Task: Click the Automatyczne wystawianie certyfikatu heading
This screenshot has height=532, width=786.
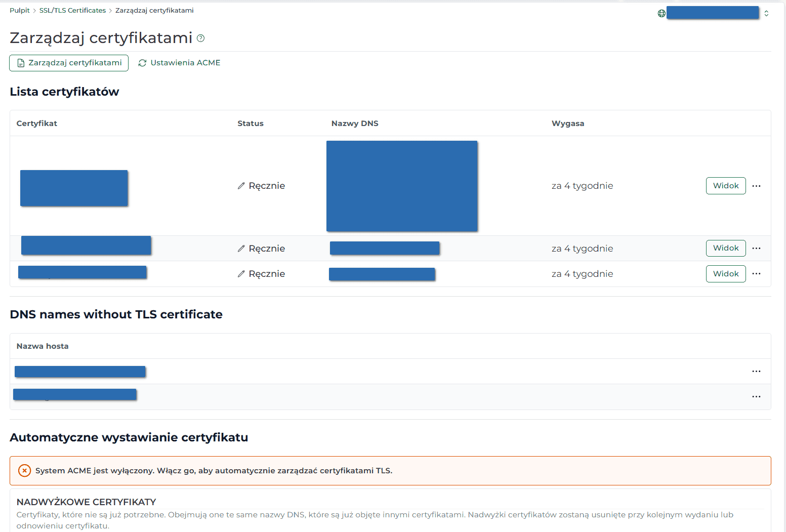Action: click(x=129, y=437)
